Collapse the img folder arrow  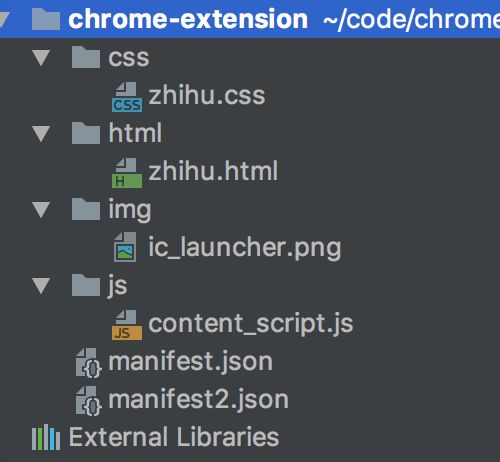(x=41, y=210)
